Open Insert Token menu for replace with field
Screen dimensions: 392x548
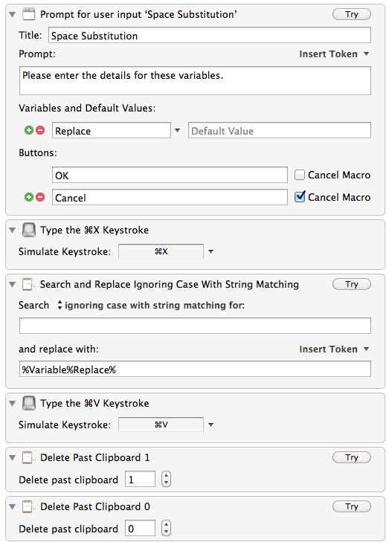[334, 349]
